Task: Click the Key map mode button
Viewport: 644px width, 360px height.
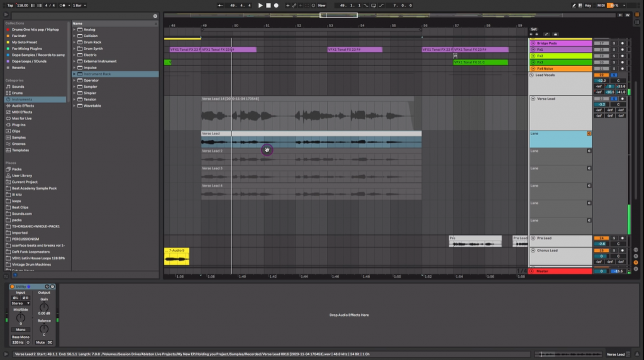Action: (587, 5)
